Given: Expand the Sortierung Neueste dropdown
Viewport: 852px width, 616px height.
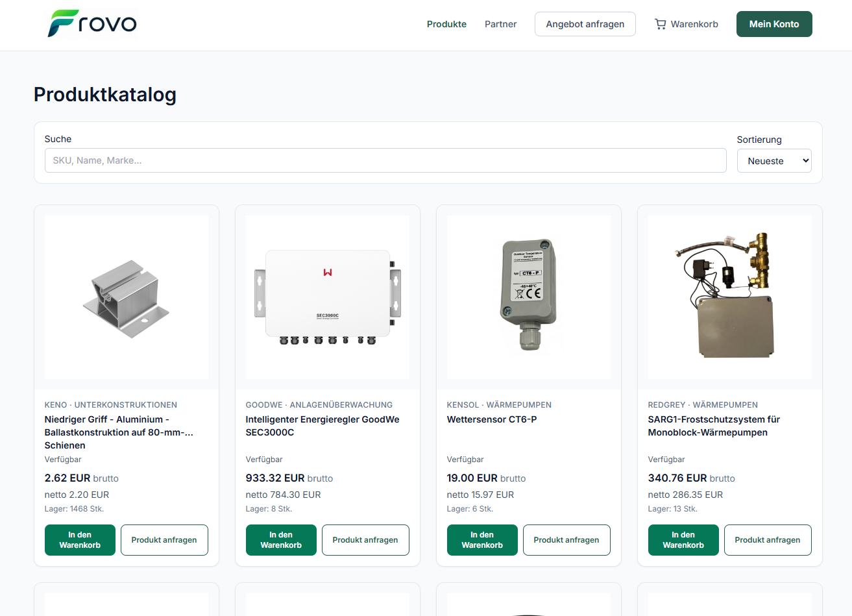Looking at the screenshot, I should coord(774,161).
